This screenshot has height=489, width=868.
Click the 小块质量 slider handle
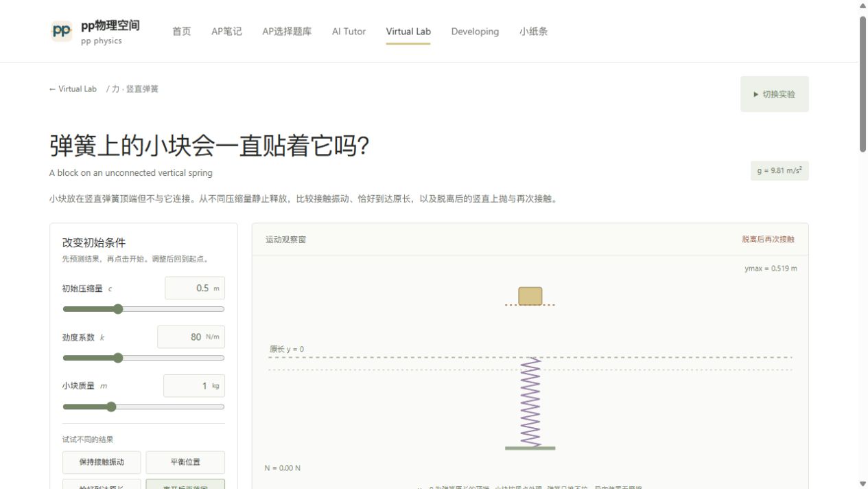pyautogui.click(x=111, y=407)
